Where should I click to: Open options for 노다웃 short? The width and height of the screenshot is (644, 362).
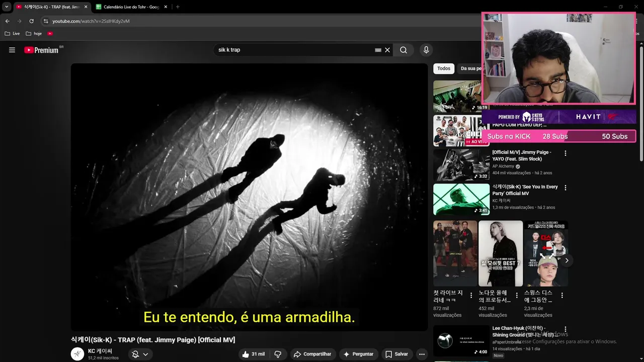click(517, 296)
